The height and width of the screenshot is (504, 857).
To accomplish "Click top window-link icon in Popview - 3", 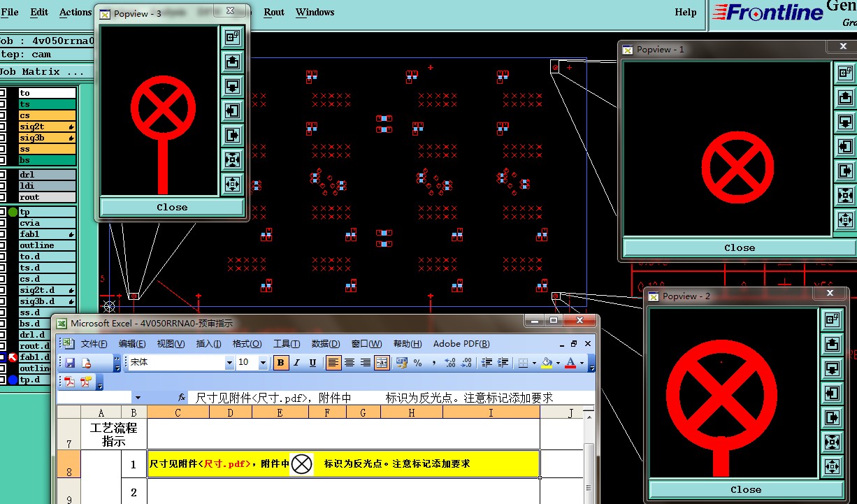I will click(x=232, y=37).
